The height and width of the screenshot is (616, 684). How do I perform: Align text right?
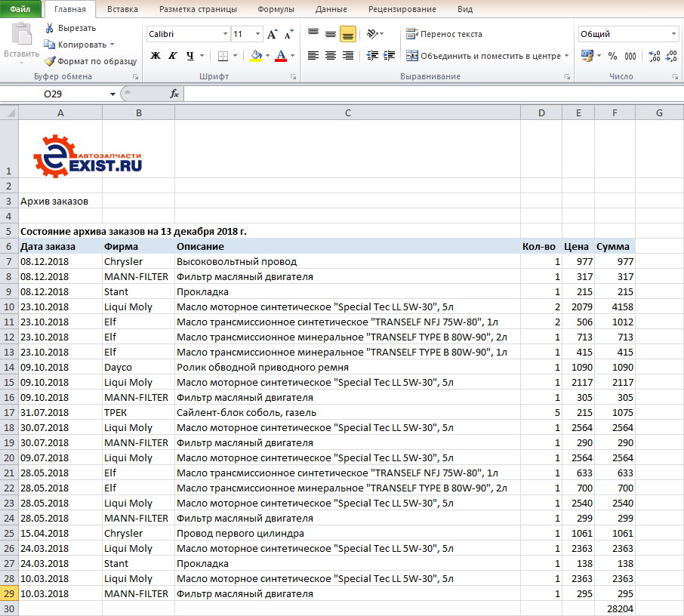(348, 55)
